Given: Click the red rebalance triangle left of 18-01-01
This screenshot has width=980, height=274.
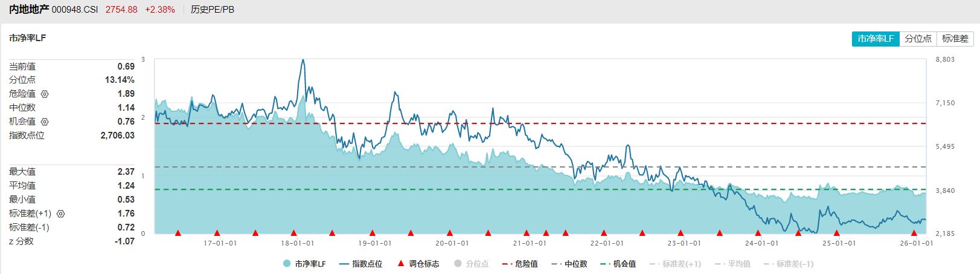Looking at the screenshot, I should (x=293, y=233).
